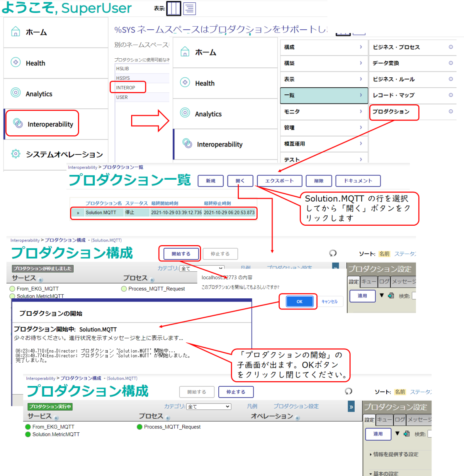Click the システムオペレーション gear icon
464x476 pixels.
15,154
